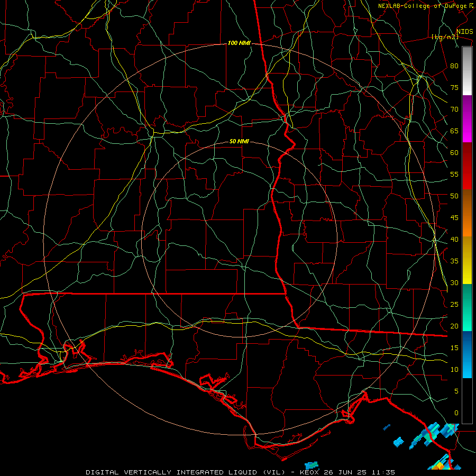
Task: Click the 80 value on the color scale
Action: [x=454, y=66]
